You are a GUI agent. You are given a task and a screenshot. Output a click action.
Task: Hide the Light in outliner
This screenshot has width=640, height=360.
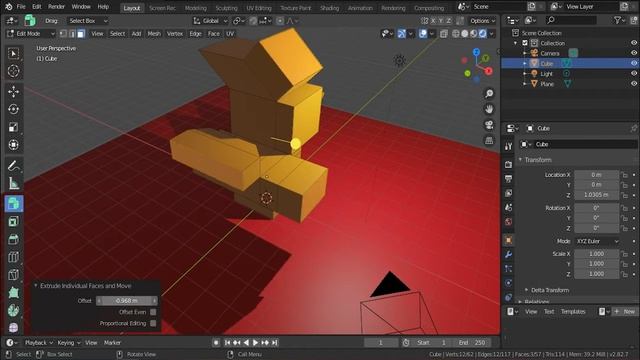[633, 73]
